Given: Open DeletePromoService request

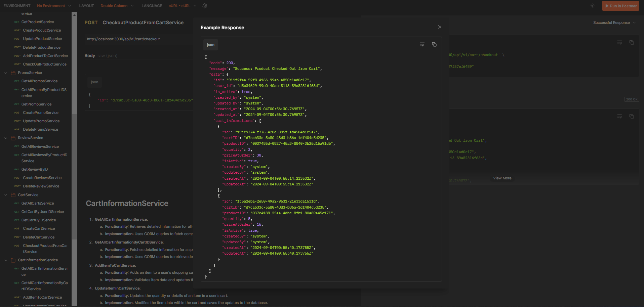Looking at the screenshot, I should click(x=40, y=129).
